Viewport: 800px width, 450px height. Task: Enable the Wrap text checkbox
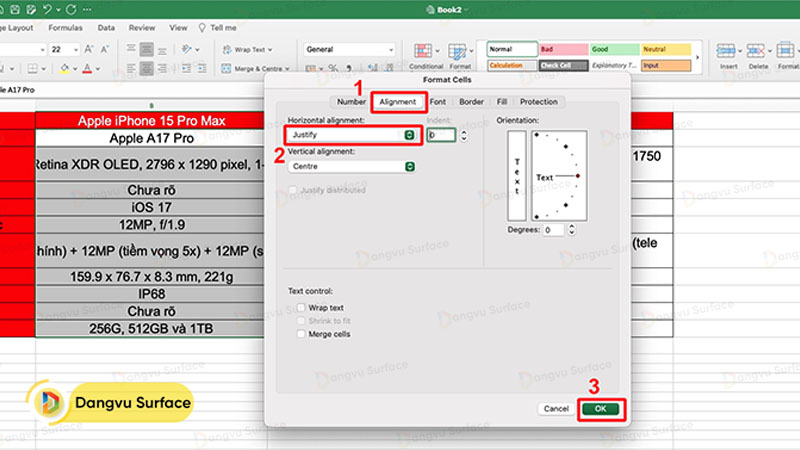(301, 308)
